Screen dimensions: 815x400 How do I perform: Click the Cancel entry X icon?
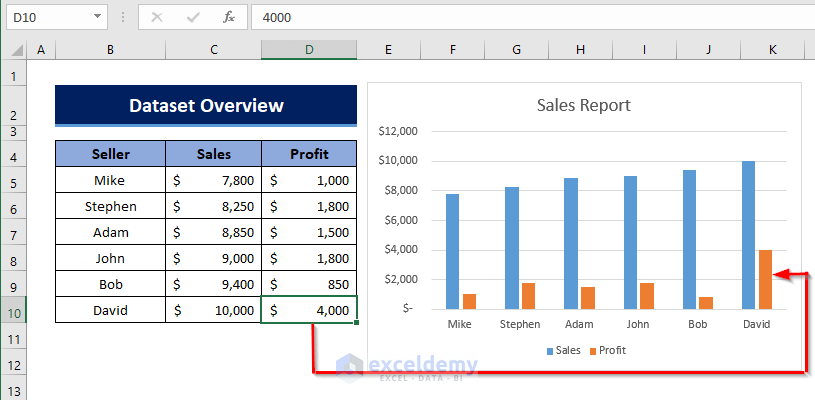point(157,17)
